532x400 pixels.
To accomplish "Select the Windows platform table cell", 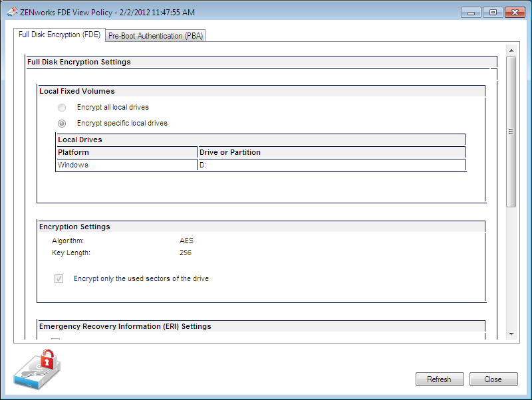I will (126, 165).
